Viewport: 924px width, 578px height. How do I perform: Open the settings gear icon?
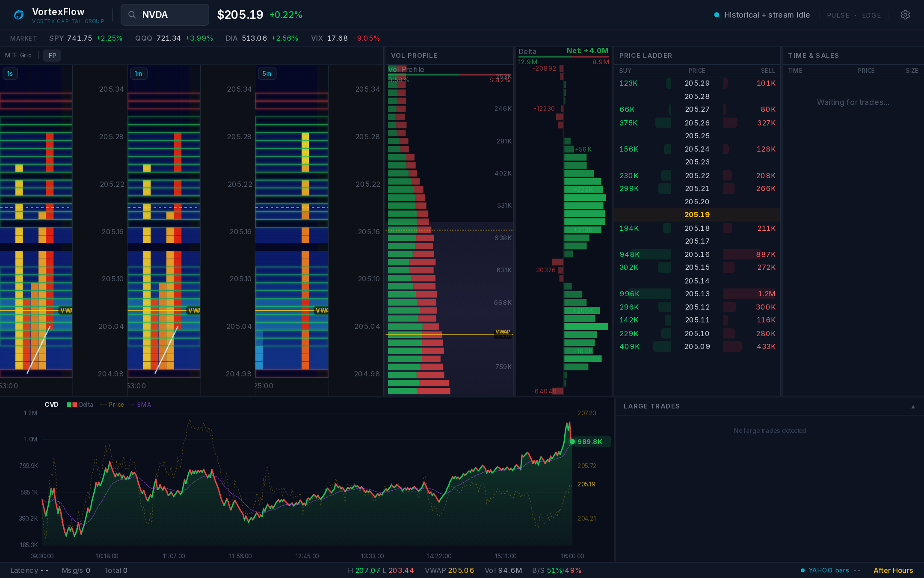click(905, 15)
